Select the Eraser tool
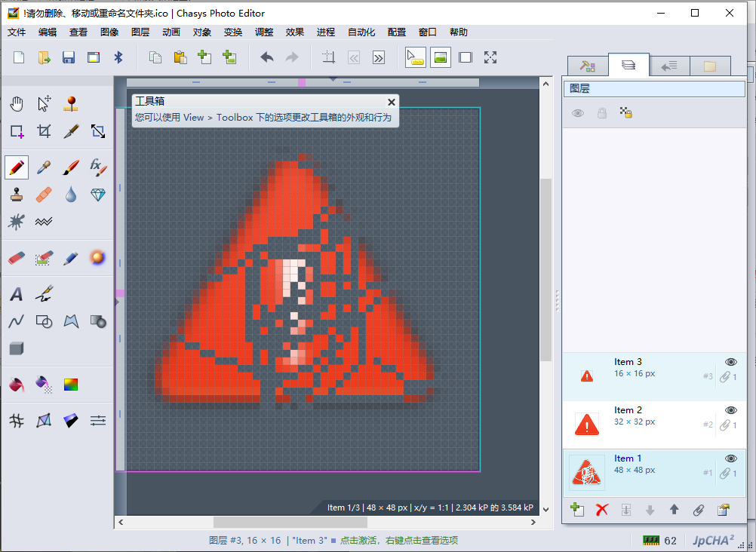756x552 pixels. 16,258
